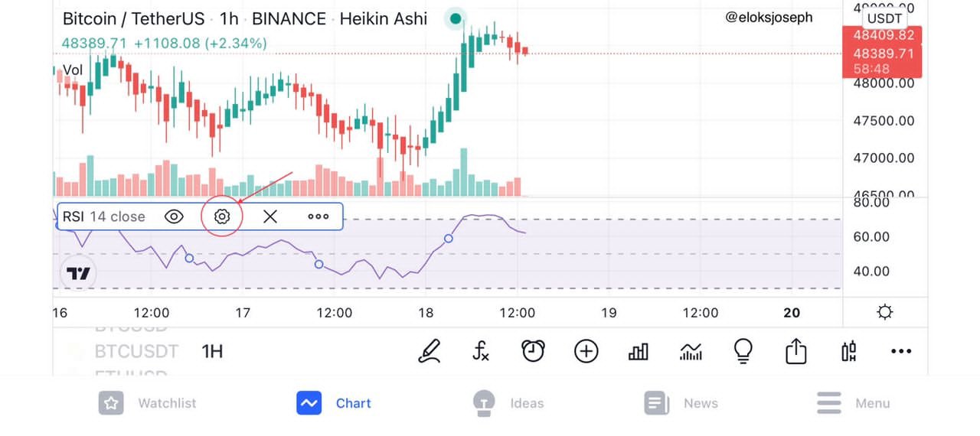Screen dimensions: 980x436
Task: Open toolbar more options ellipsis
Action: 901,351
